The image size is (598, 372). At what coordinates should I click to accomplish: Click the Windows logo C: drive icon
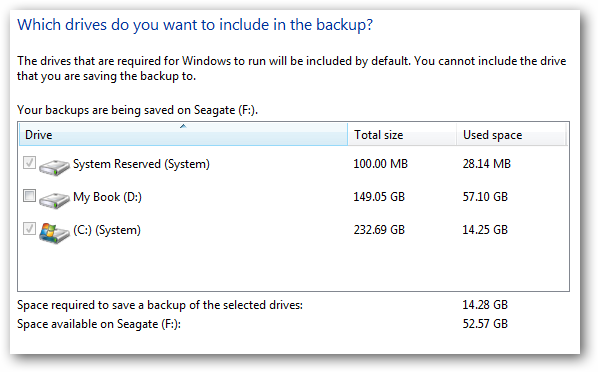54,233
